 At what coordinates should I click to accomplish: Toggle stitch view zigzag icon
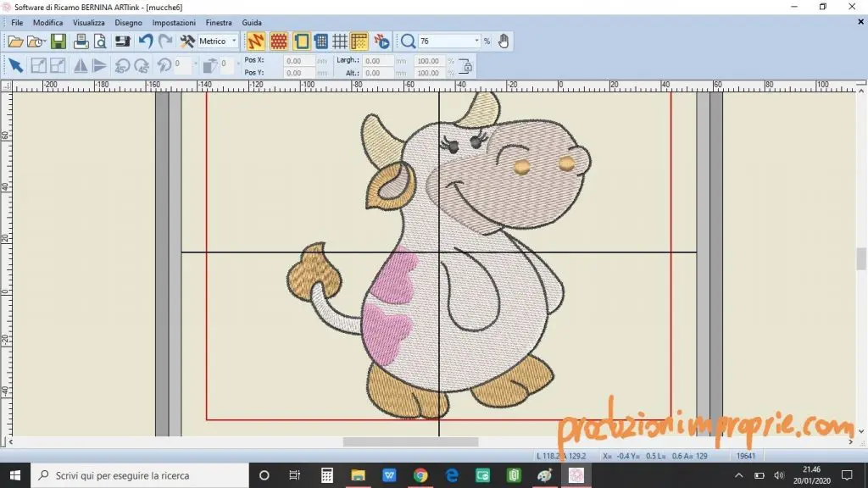(256, 41)
